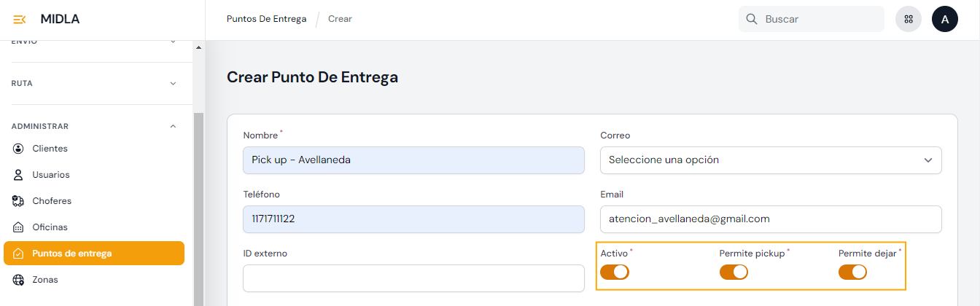Open the user avatar menu
The image size is (980, 306).
pyautogui.click(x=945, y=20)
